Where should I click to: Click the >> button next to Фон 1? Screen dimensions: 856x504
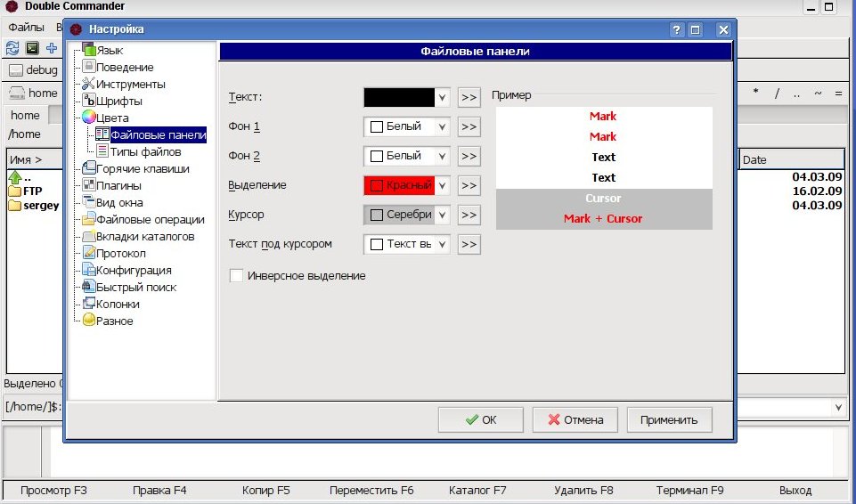tap(469, 126)
